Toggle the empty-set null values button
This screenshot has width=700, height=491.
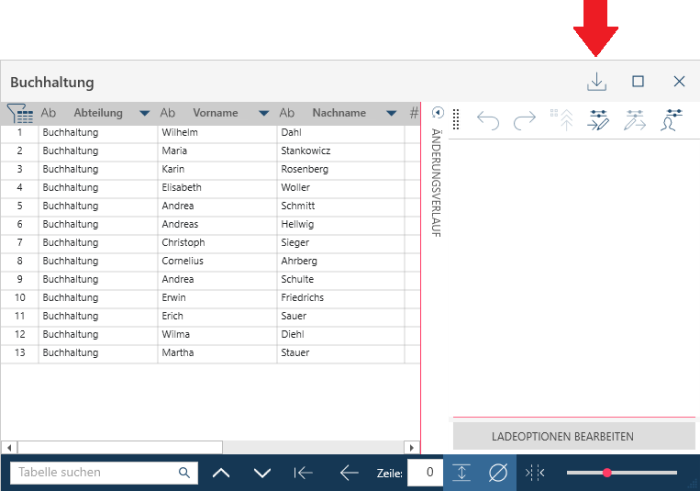(497, 472)
